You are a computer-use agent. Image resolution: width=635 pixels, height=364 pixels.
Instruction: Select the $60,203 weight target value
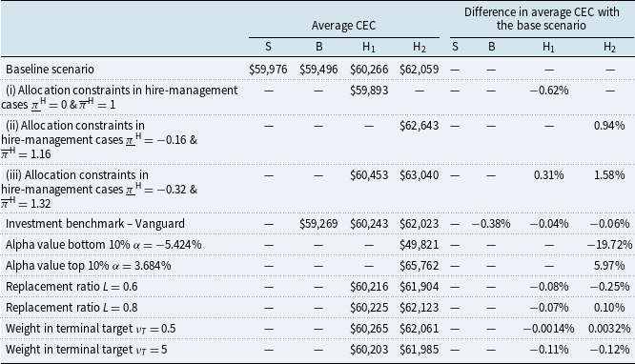point(369,350)
